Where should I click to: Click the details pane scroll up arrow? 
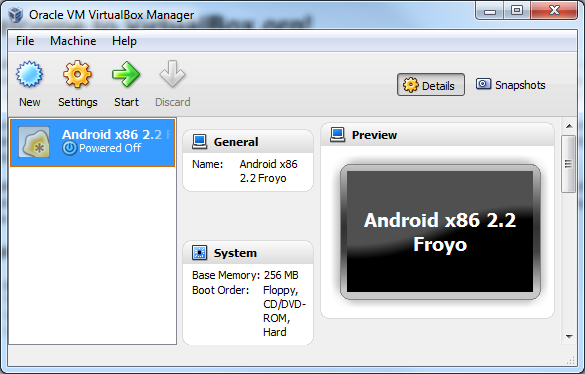(x=569, y=126)
